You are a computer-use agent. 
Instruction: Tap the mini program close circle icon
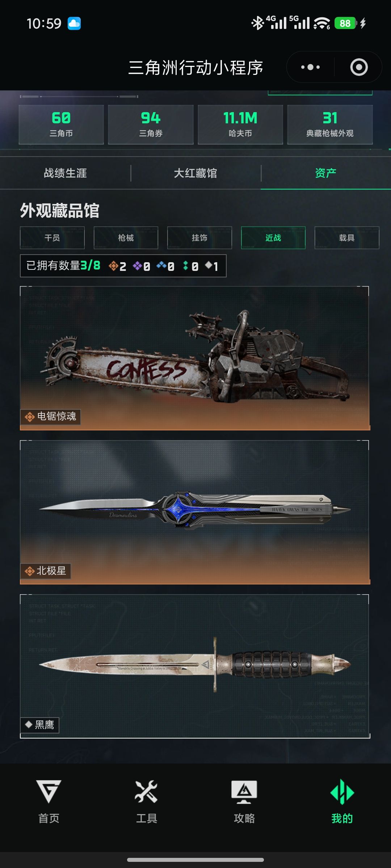click(359, 67)
